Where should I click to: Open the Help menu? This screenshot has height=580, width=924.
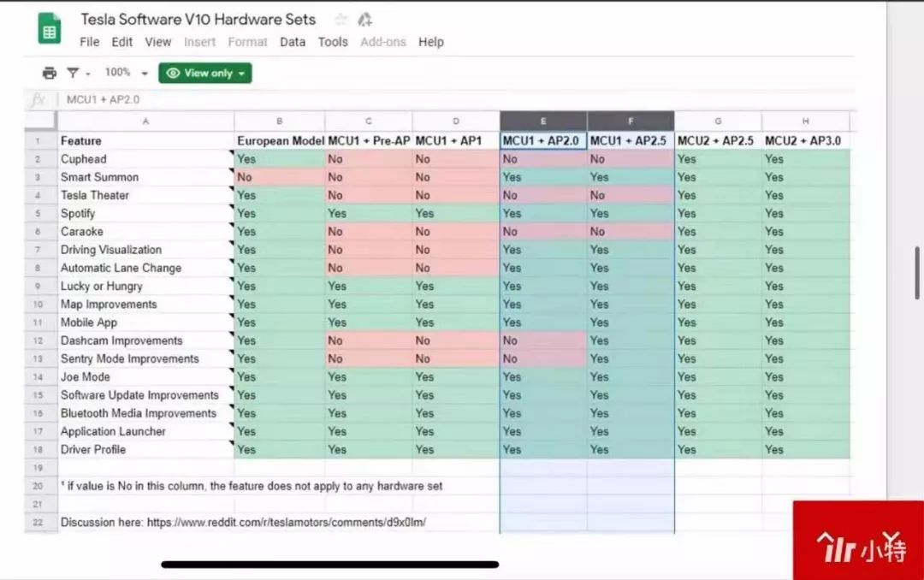[431, 42]
